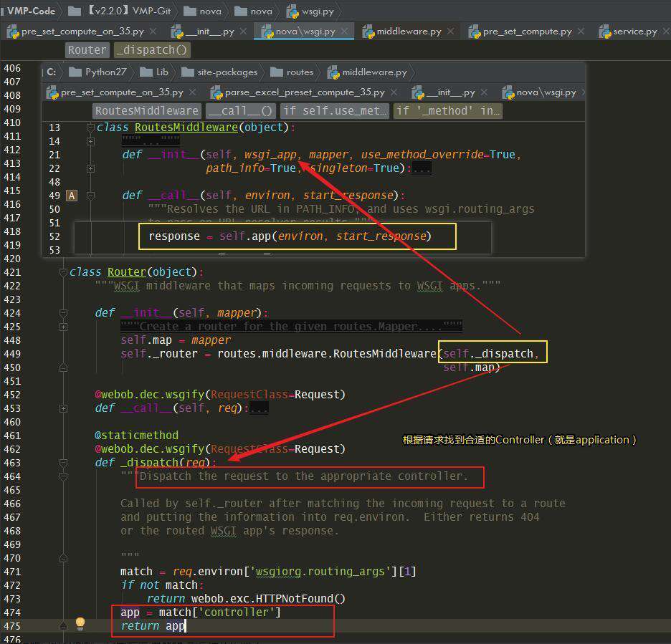Click the _dispatch() structure breadcrumb
Viewport: 671px width, 644px height.
click(x=153, y=50)
